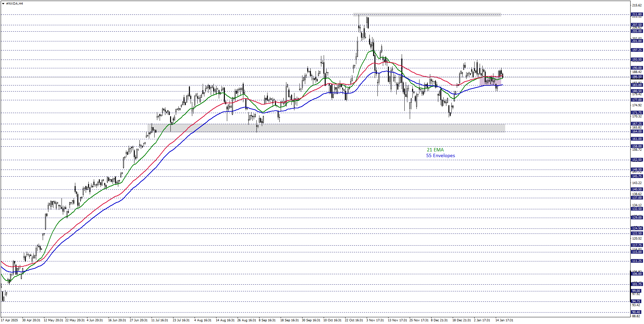Click the 152.50 price level tag
644x324 pixels.
pos(637,160)
